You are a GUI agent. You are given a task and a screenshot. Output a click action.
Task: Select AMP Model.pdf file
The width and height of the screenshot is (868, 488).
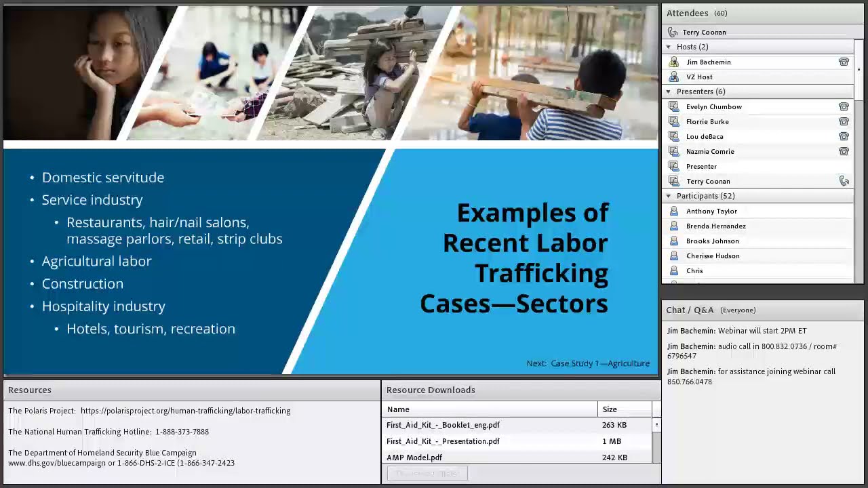click(x=414, y=457)
